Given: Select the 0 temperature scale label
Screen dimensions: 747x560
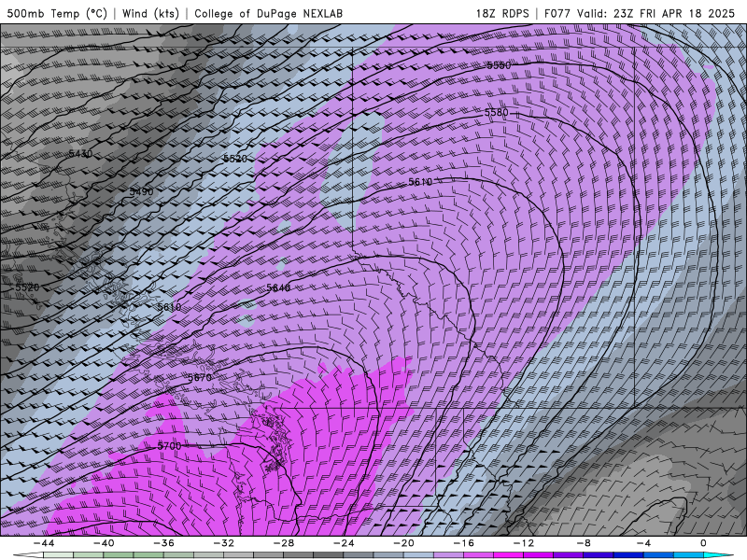Looking at the screenshot, I should coord(703,543).
